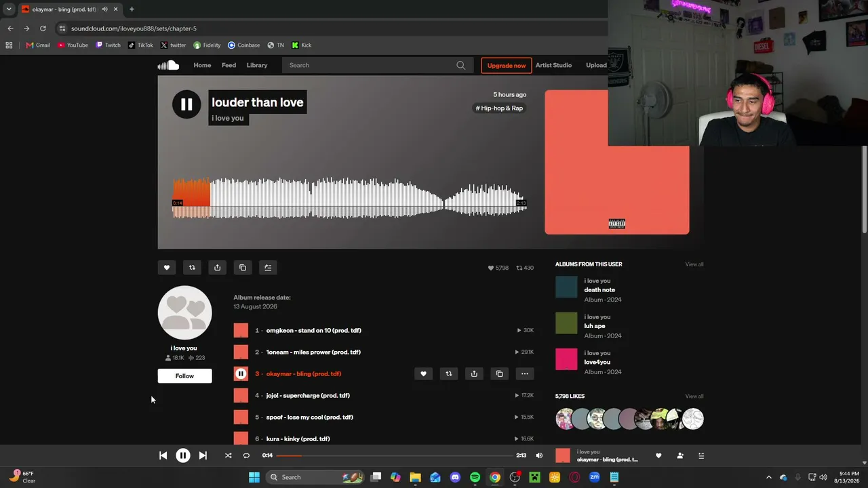
Task: Open the i love you profile avatar
Action: [184, 312]
